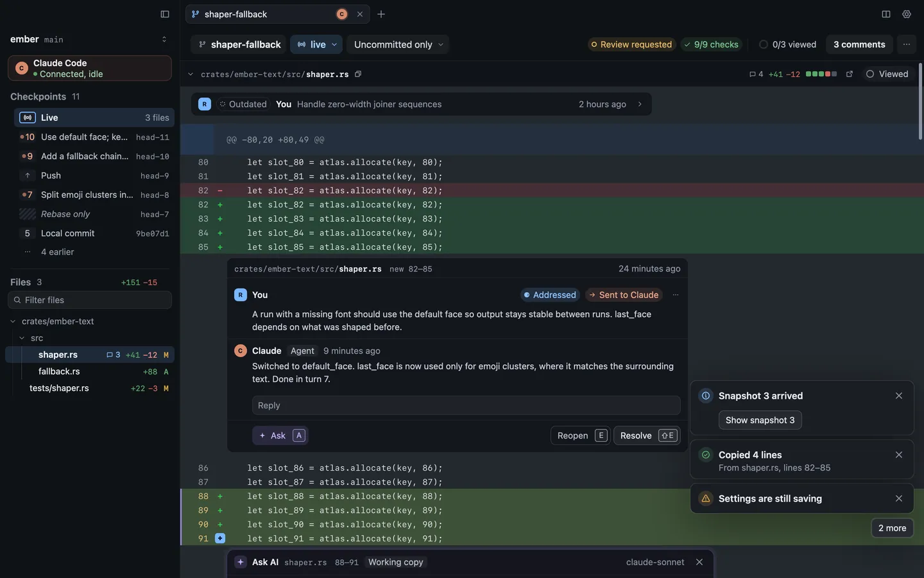Toggle the left sidebar panel icon

point(165,14)
